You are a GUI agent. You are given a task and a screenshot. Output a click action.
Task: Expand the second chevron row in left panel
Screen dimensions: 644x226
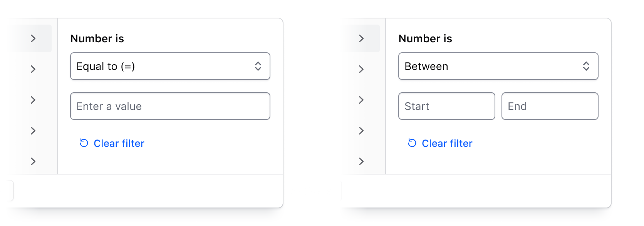[33, 69]
